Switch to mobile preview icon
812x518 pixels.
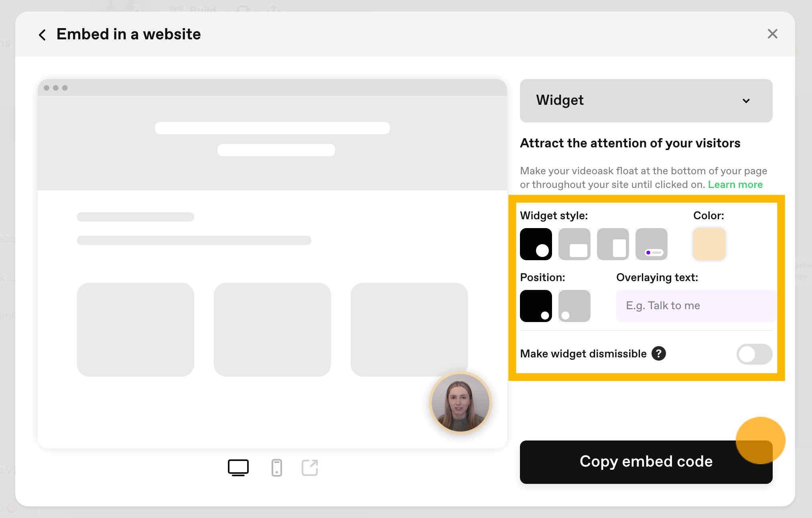(277, 467)
